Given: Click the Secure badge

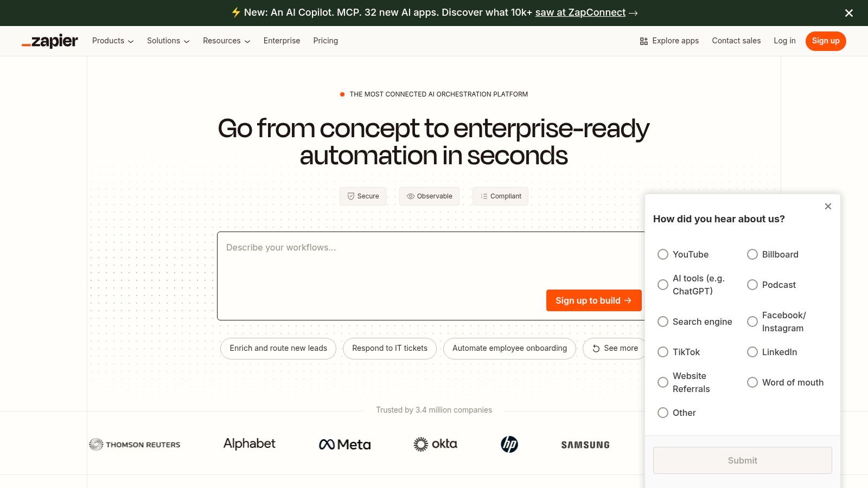Looking at the screenshot, I should [363, 196].
